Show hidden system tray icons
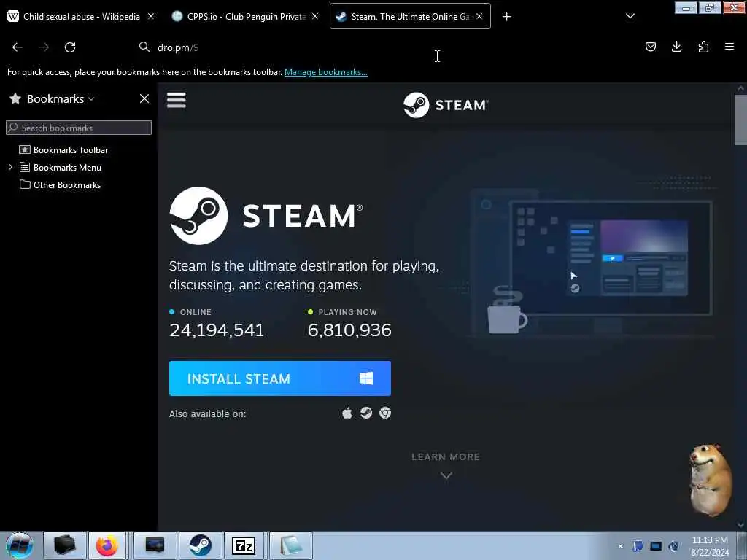 click(620, 546)
